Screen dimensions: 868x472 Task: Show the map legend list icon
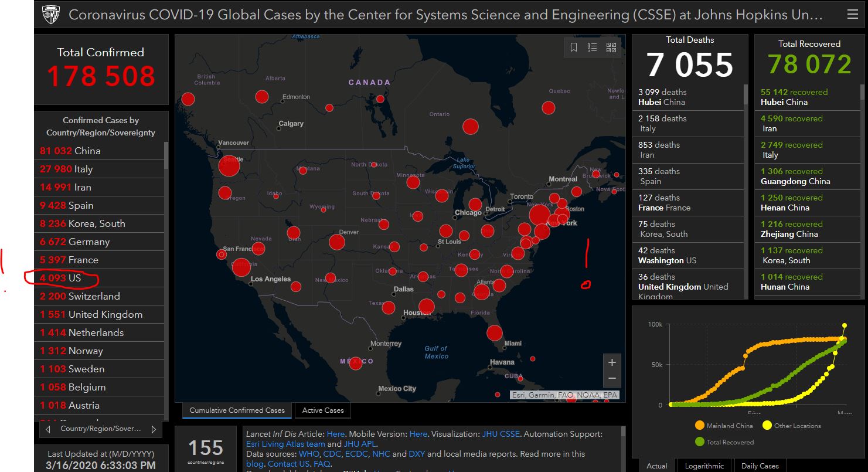(593, 47)
